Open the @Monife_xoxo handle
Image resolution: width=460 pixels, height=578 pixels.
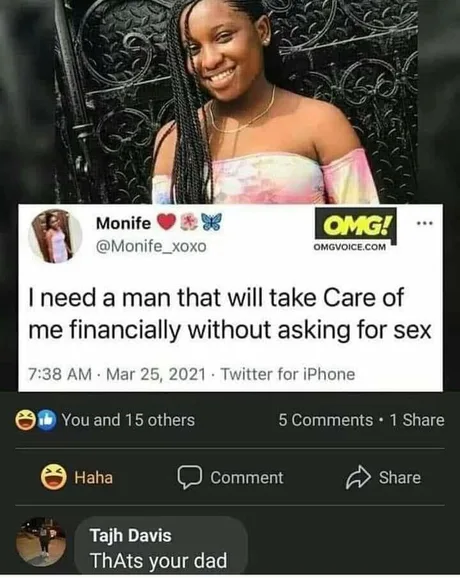point(151,246)
